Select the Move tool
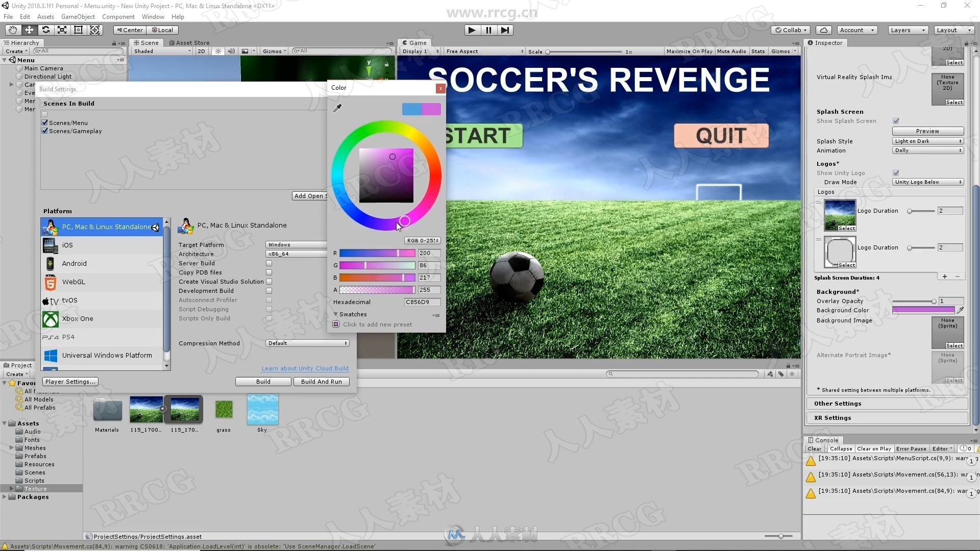 29,30
